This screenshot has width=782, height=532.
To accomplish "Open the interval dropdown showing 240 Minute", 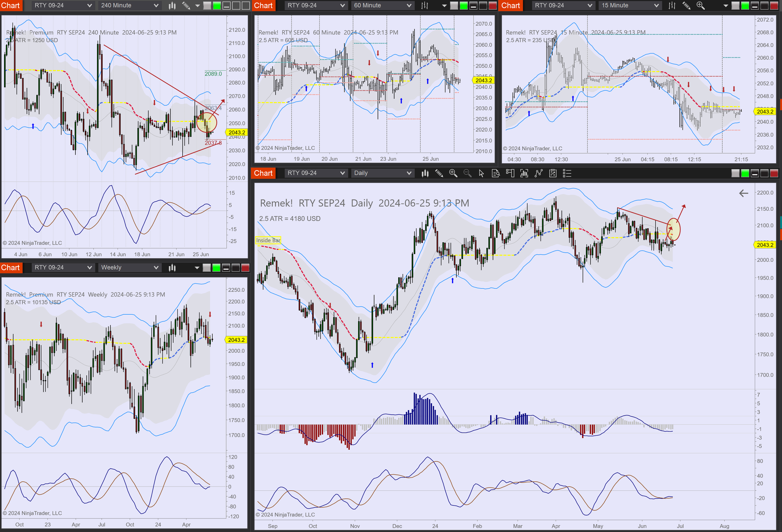I will click(129, 5).
